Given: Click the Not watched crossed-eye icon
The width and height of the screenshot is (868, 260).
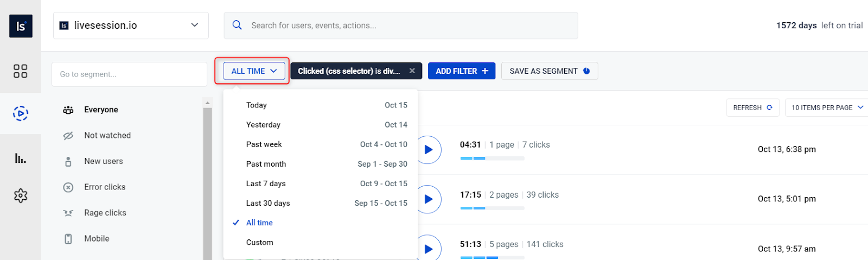Looking at the screenshot, I should (68, 135).
